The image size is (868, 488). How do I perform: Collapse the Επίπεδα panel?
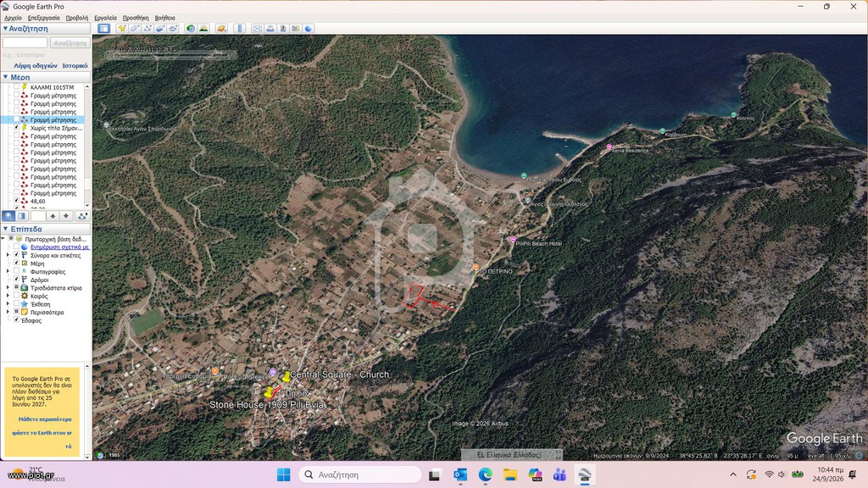click(6, 229)
